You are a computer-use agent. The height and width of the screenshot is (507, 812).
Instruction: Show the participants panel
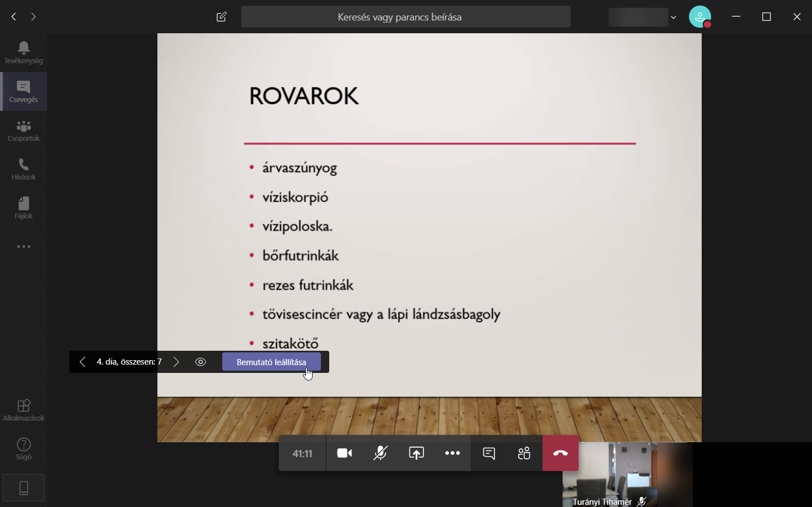click(524, 453)
